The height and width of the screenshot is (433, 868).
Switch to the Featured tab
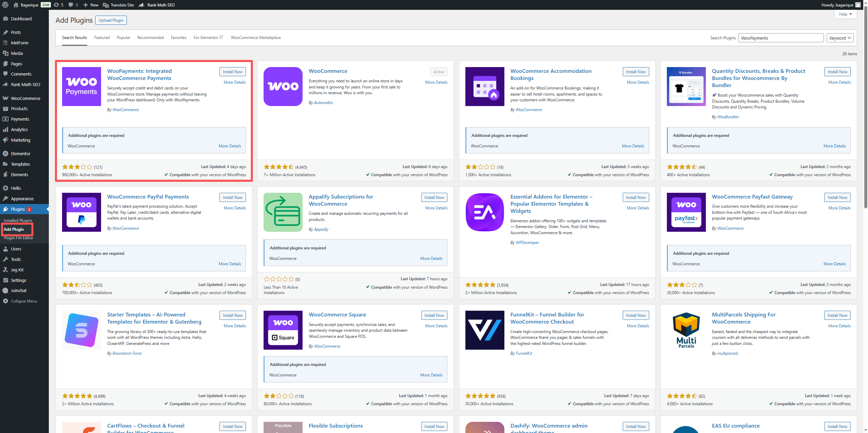click(x=102, y=38)
